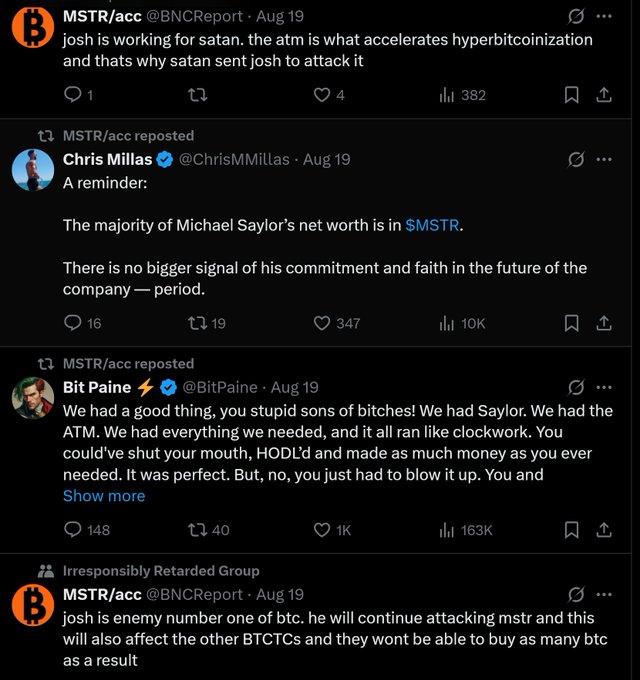Viewport: 640px width, 680px height.
Task: Reply to Chris Millas's post
Action: click(73, 323)
